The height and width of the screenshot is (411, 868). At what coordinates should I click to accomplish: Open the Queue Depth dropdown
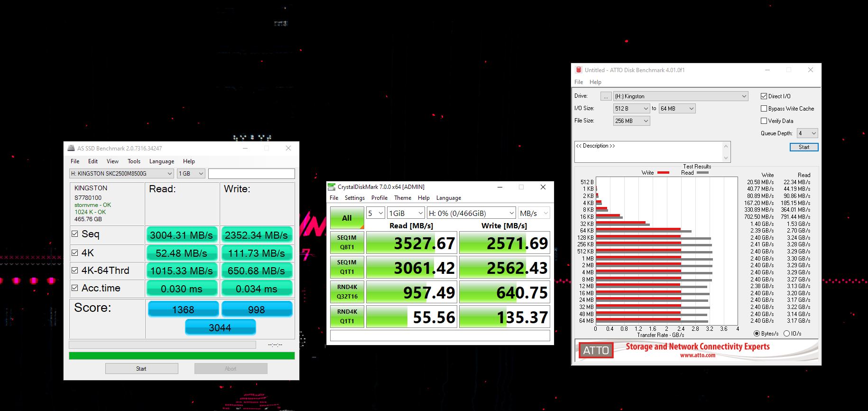pyautogui.click(x=807, y=133)
